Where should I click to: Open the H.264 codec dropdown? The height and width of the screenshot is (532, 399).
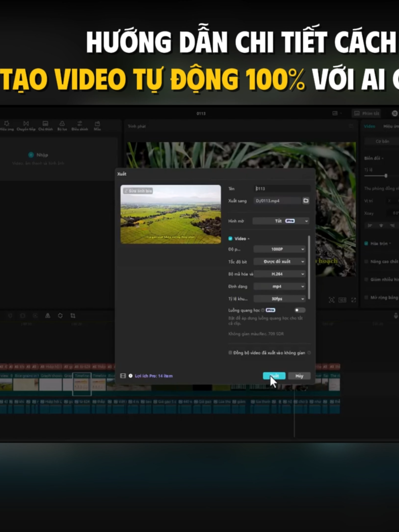280,274
